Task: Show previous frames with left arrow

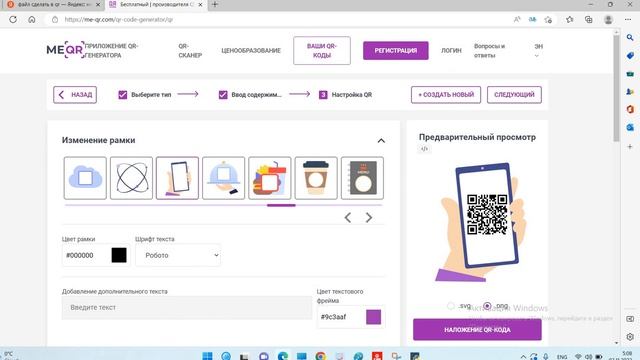Action: point(348,218)
